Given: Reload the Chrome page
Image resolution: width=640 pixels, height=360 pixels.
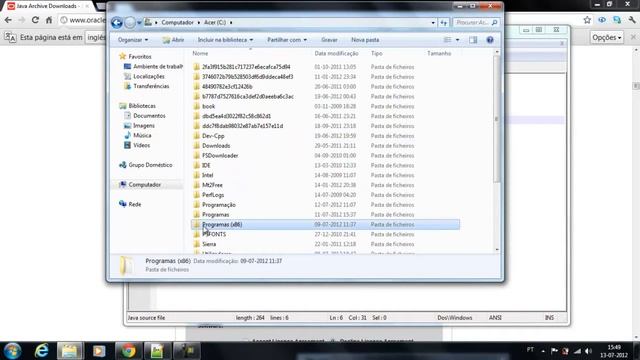Looking at the screenshot, I should tap(35, 20).
